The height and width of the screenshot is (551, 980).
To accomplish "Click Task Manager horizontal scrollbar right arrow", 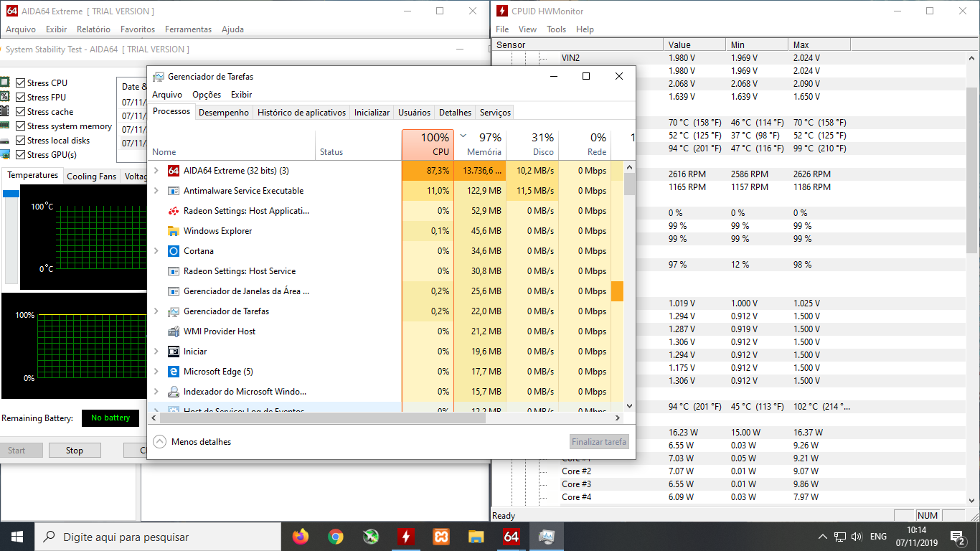I will [x=618, y=418].
